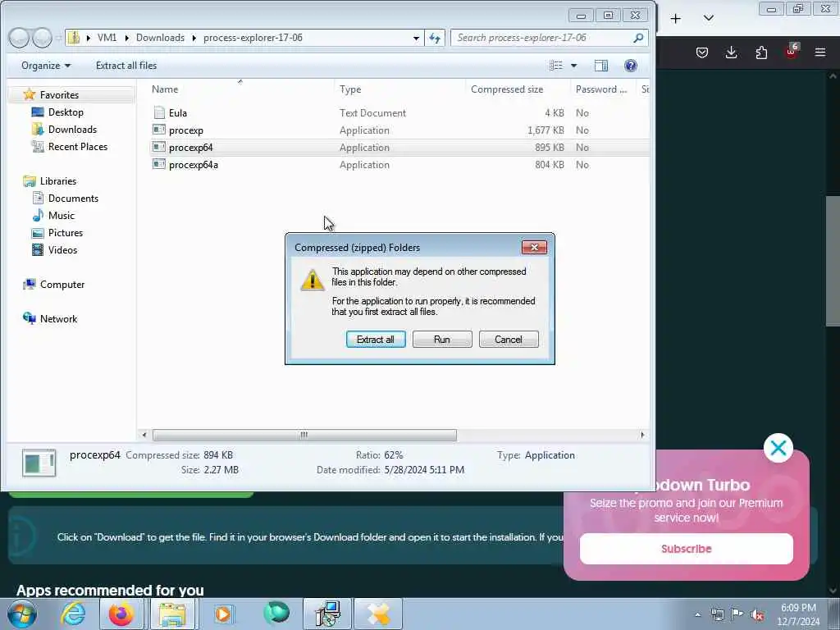This screenshot has height=630, width=840.
Task: Open the browser list all tabs chevron
Action: [708, 18]
